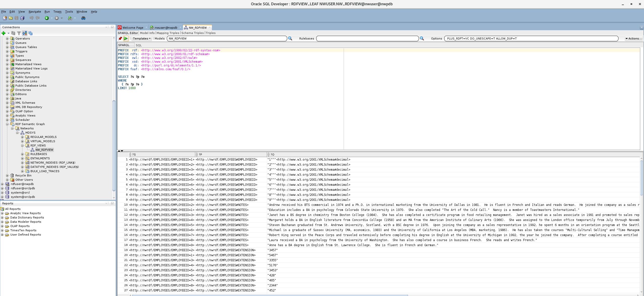Screen dimensions: 644x296
Task: Click the Open folder toolbar icon
Action: click(11, 18)
